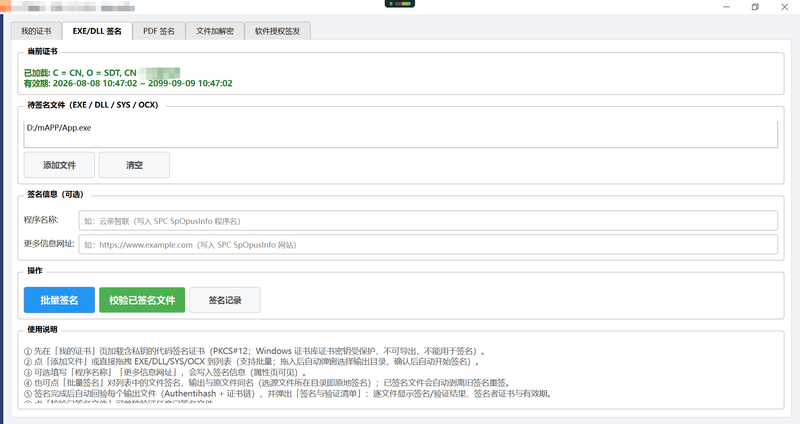Image resolution: width=800 pixels, height=424 pixels.
Task: Start signing with the 批量签名 button
Action: pyautogui.click(x=59, y=300)
